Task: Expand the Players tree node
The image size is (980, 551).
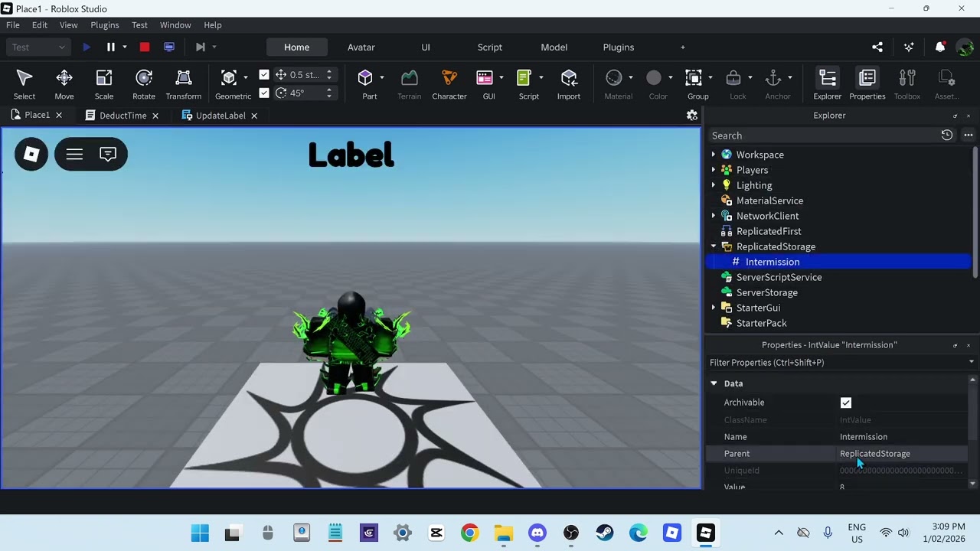Action: point(714,170)
